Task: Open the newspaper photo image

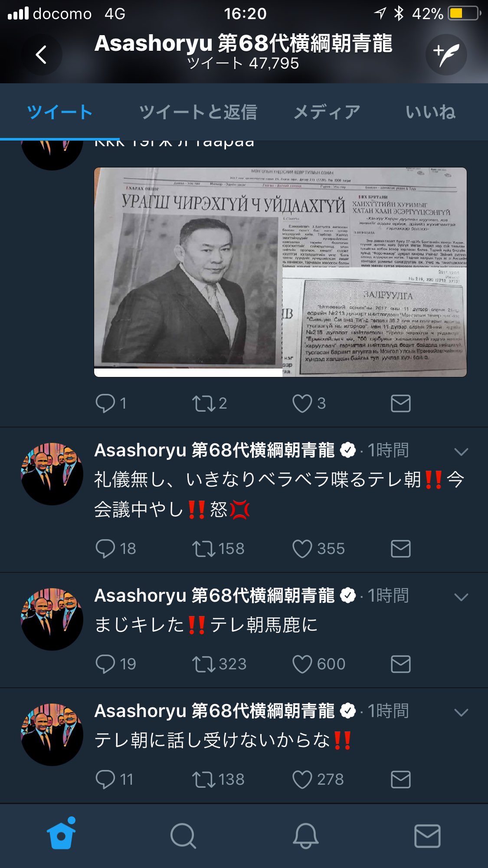Action: pyautogui.click(x=280, y=272)
